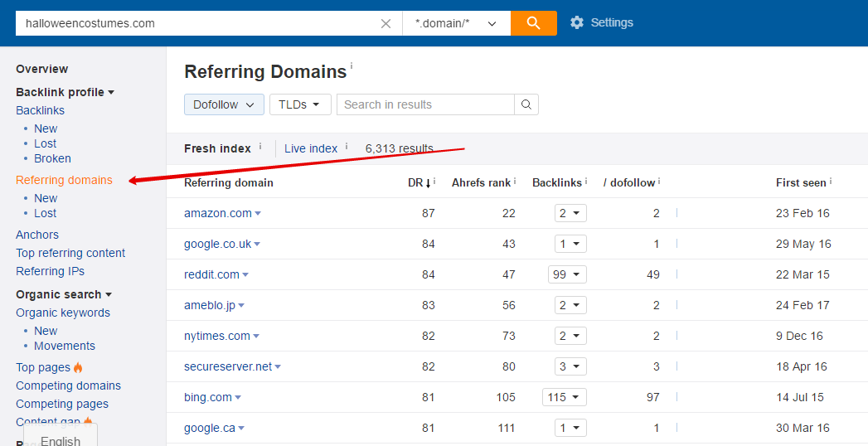This screenshot has height=446, width=868.
Task: Expand google.co.uk domain caret
Action: coord(257,245)
